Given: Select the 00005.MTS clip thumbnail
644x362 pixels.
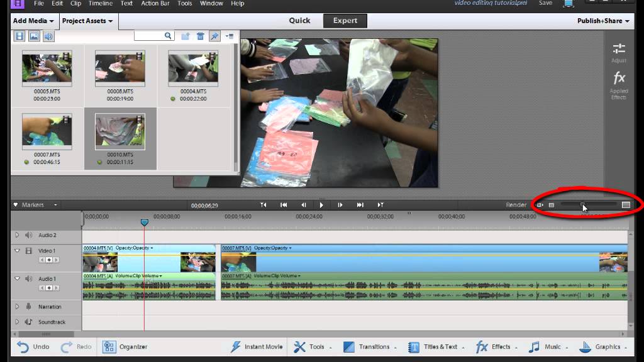Looking at the screenshot, I should click(x=47, y=68).
